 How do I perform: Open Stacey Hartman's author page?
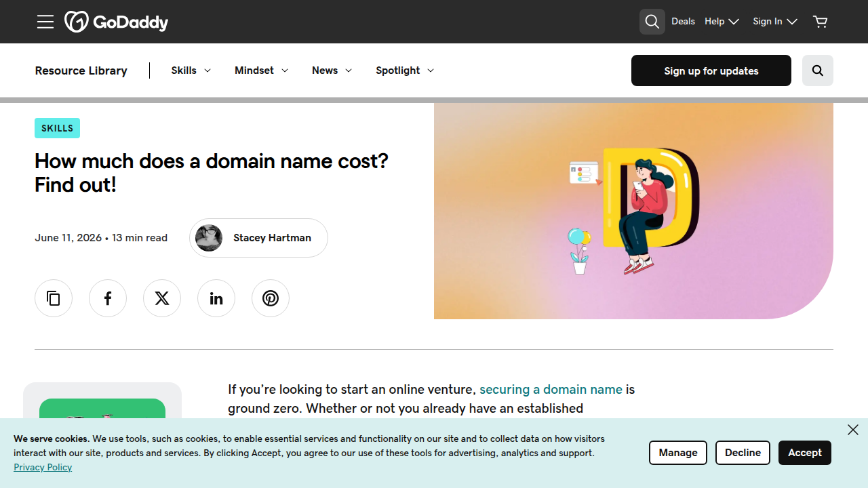(258, 238)
